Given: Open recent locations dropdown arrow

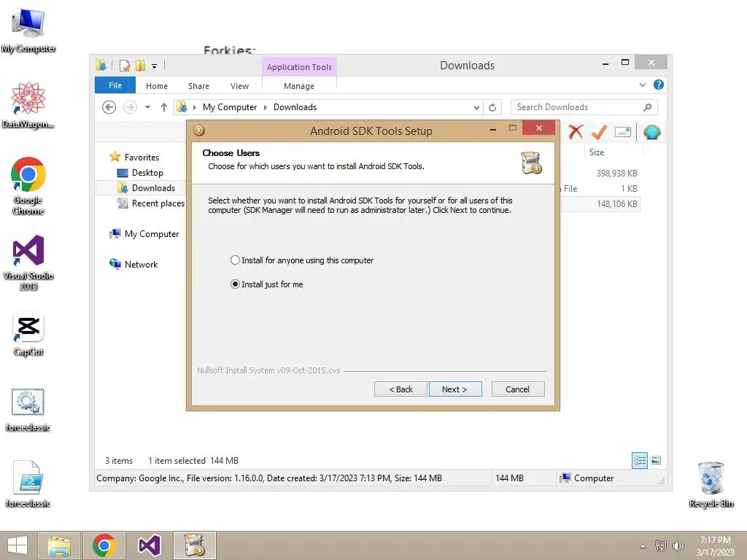Looking at the screenshot, I should (147, 107).
